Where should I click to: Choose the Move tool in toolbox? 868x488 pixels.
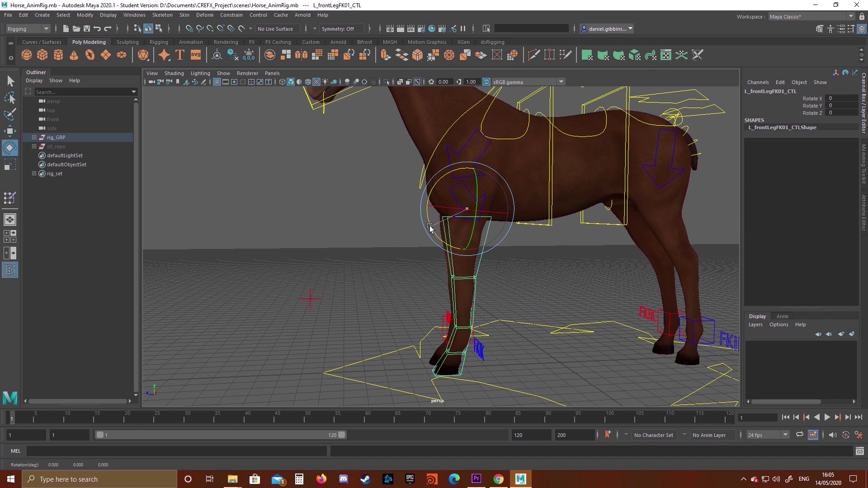[10, 131]
